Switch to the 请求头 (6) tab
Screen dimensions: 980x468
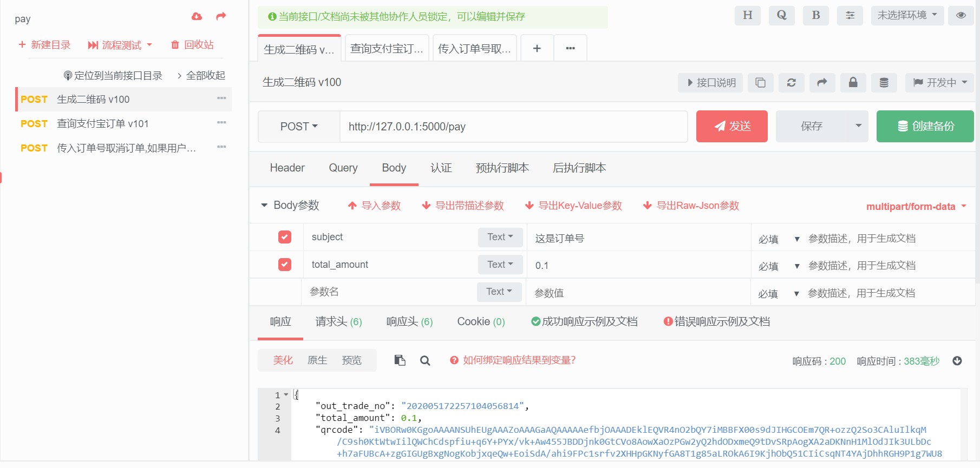(x=339, y=322)
